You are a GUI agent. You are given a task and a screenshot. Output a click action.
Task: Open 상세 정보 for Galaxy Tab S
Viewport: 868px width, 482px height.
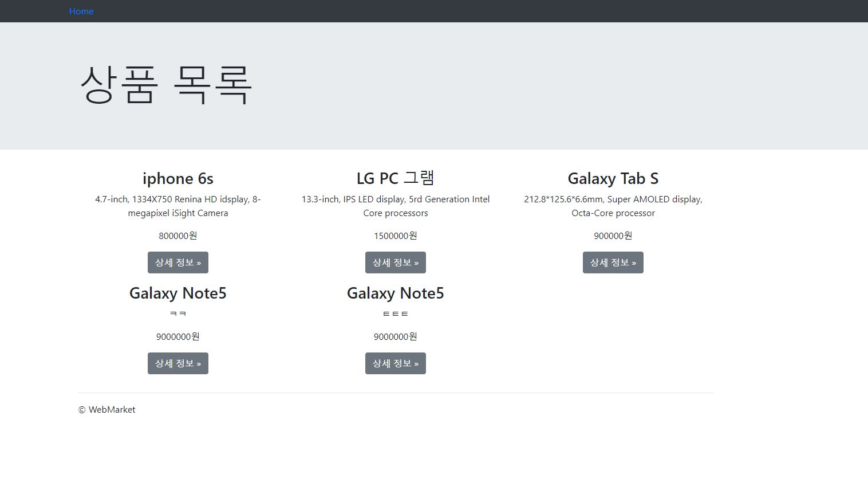pyautogui.click(x=613, y=262)
